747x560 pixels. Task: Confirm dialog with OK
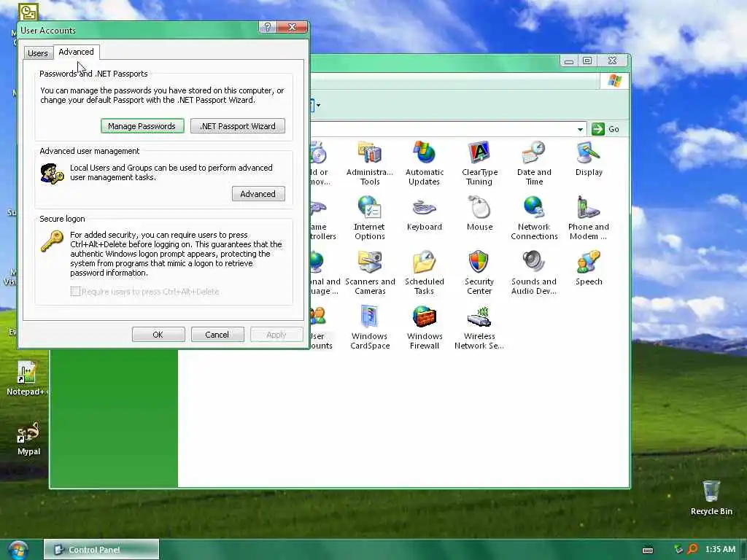point(158,335)
